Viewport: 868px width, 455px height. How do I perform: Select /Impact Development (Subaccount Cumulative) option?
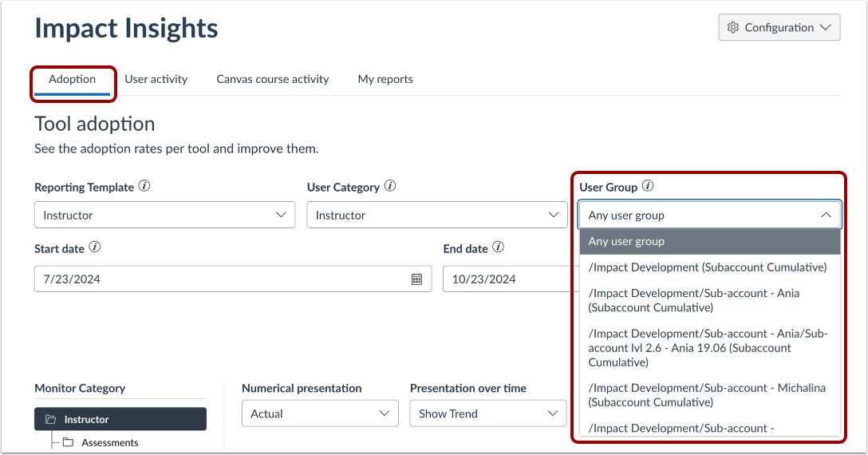(x=708, y=267)
